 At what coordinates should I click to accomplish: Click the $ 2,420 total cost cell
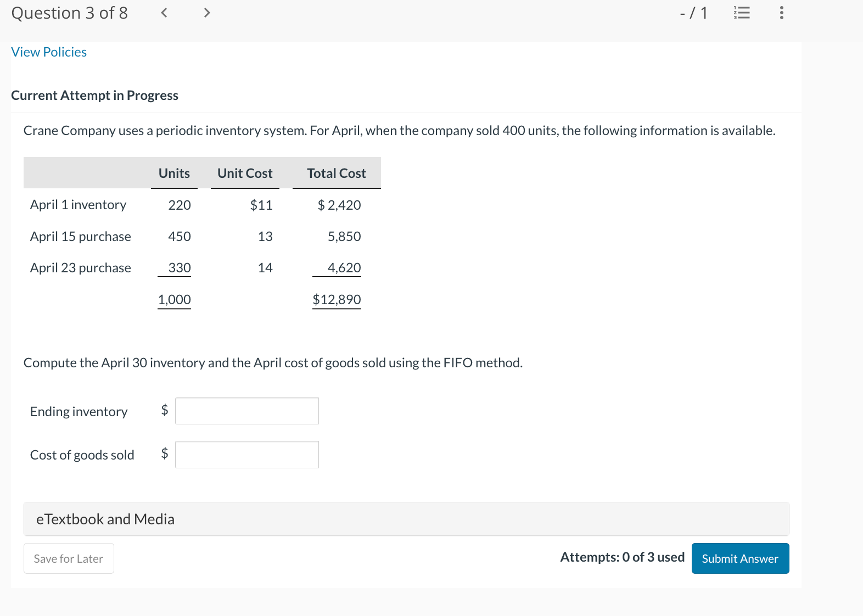pos(339,205)
